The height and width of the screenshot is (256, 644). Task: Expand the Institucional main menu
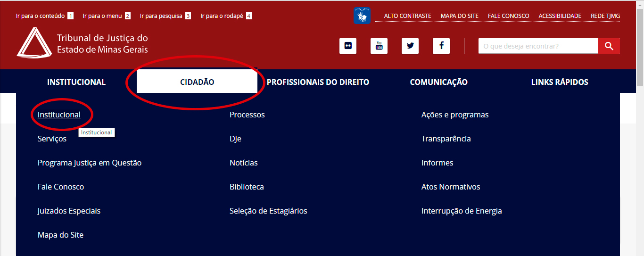point(76,82)
